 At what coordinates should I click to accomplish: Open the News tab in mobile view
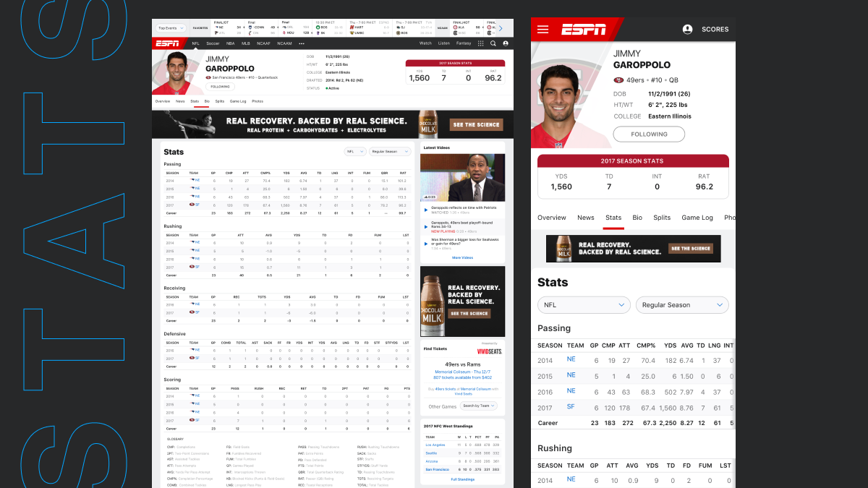point(586,218)
